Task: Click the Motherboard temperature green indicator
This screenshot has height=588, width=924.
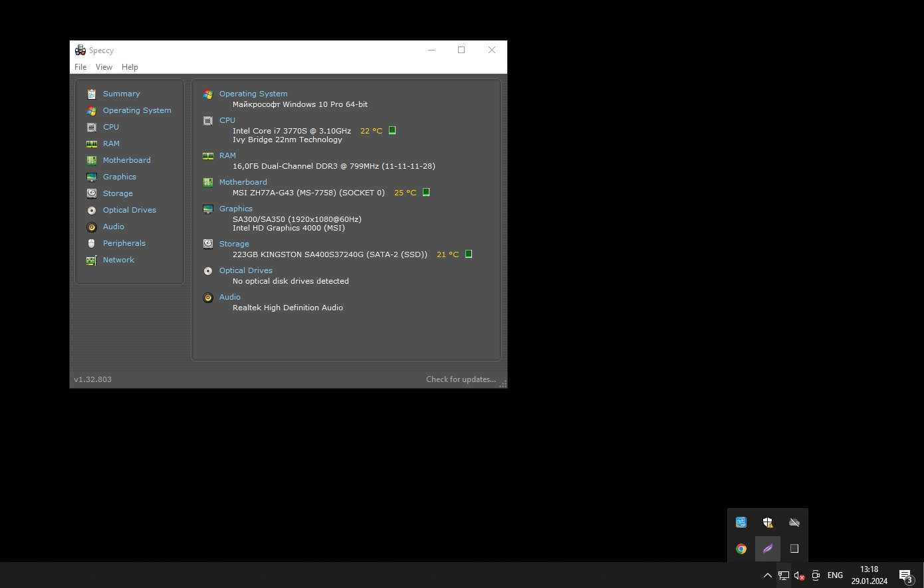Action: 426,192
